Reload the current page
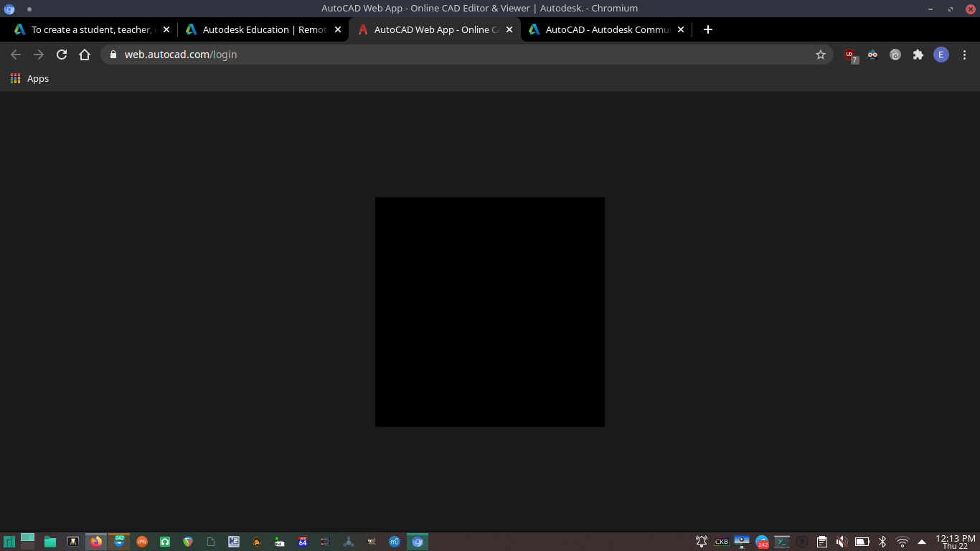Screen dimensions: 980x551 [x=62, y=54]
